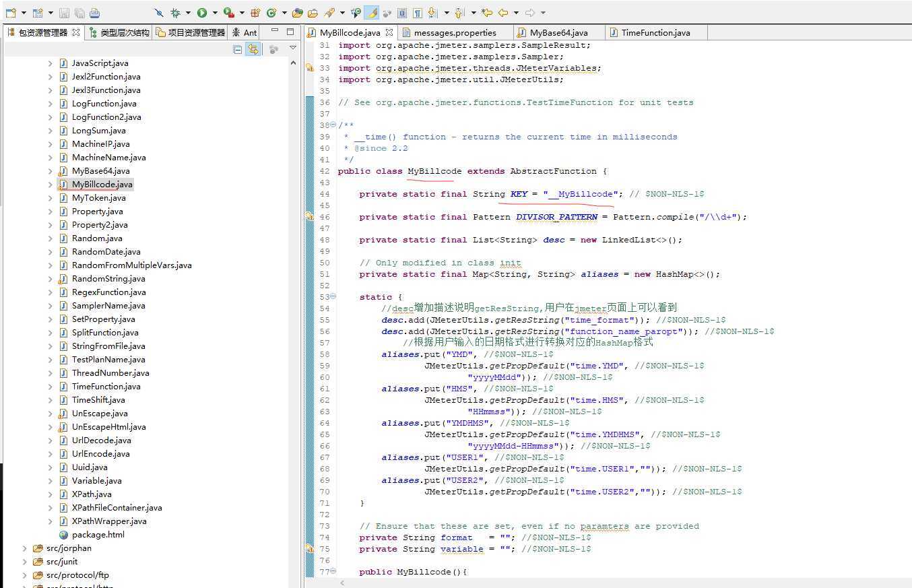Click the New Java Package icon
Screen dimensions: 912x588
point(255,12)
